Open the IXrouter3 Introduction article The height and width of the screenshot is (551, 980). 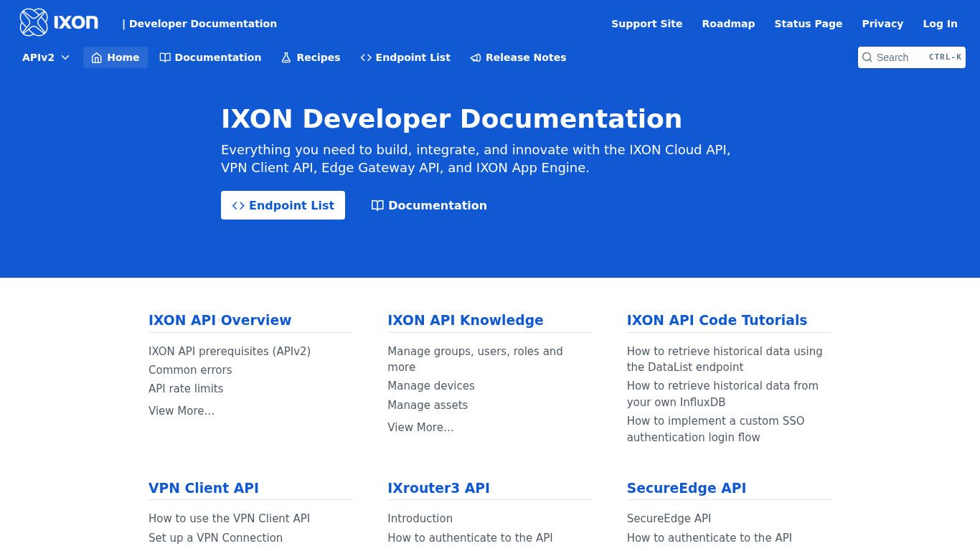tap(420, 519)
